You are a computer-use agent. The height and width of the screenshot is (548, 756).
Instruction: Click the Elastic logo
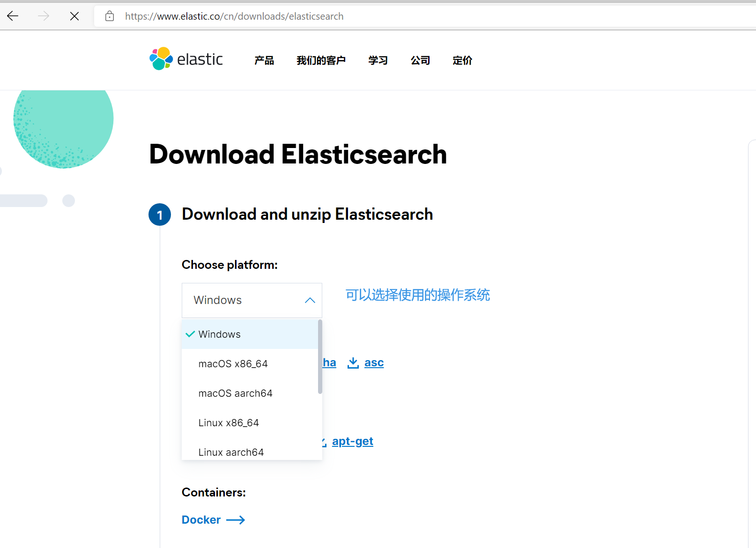186,59
